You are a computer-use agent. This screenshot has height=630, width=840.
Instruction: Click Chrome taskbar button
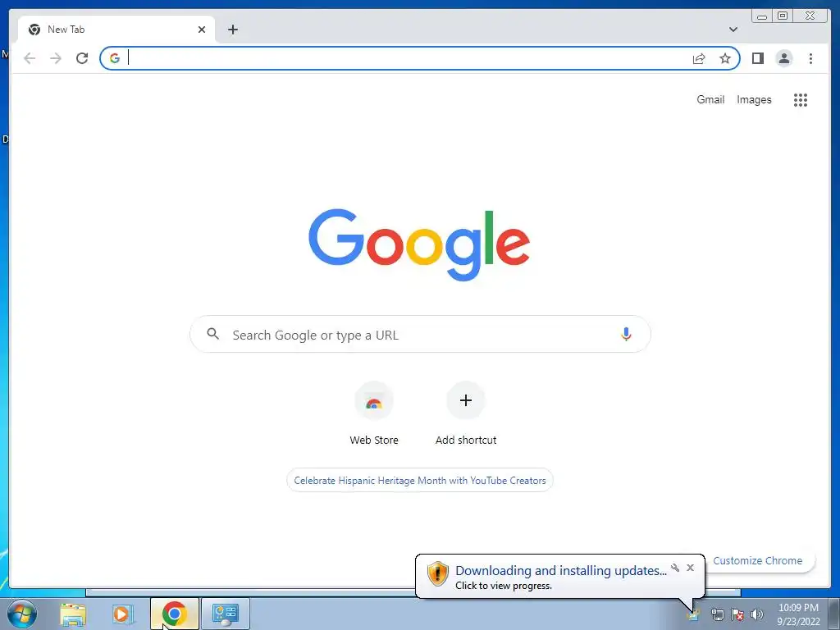(174, 614)
